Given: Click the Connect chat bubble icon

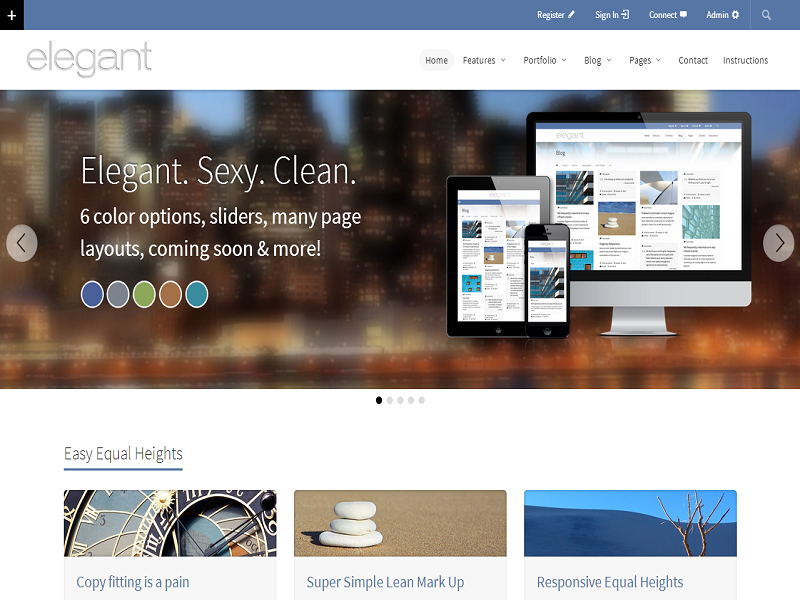Looking at the screenshot, I should pos(684,15).
